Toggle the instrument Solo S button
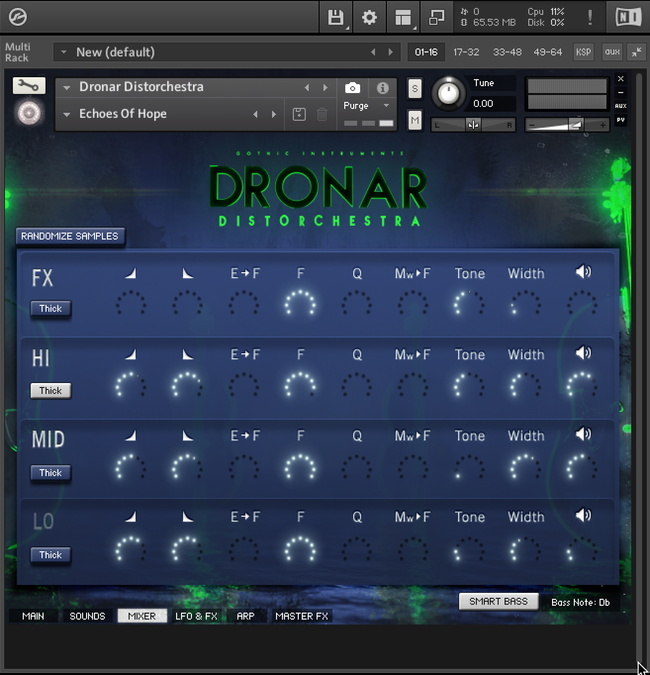The image size is (650, 675). click(415, 89)
